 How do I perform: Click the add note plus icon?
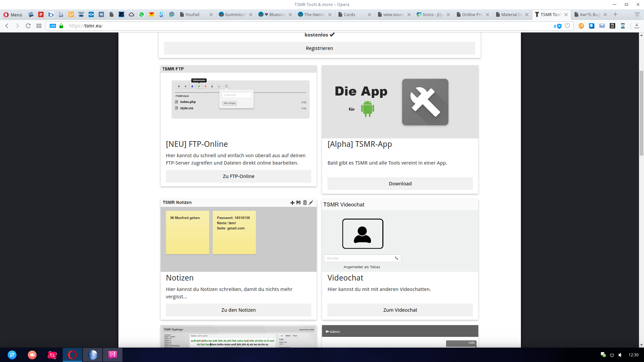pos(292,203)
